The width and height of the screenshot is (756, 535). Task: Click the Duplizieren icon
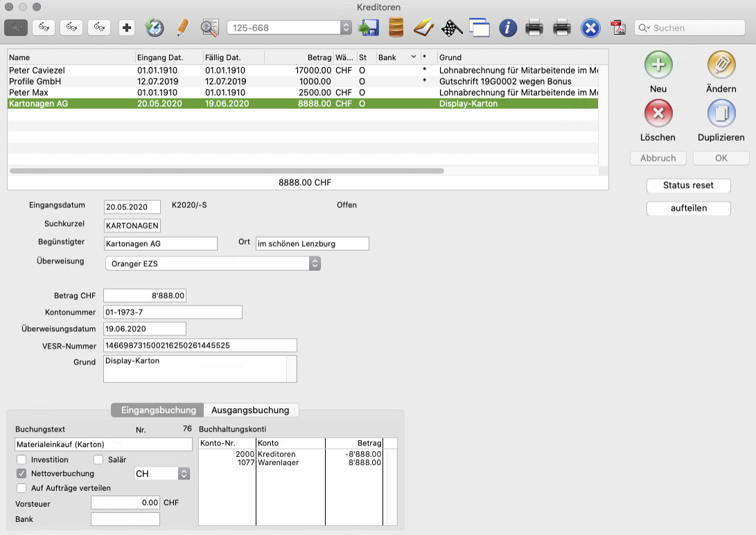pos(721,114)
